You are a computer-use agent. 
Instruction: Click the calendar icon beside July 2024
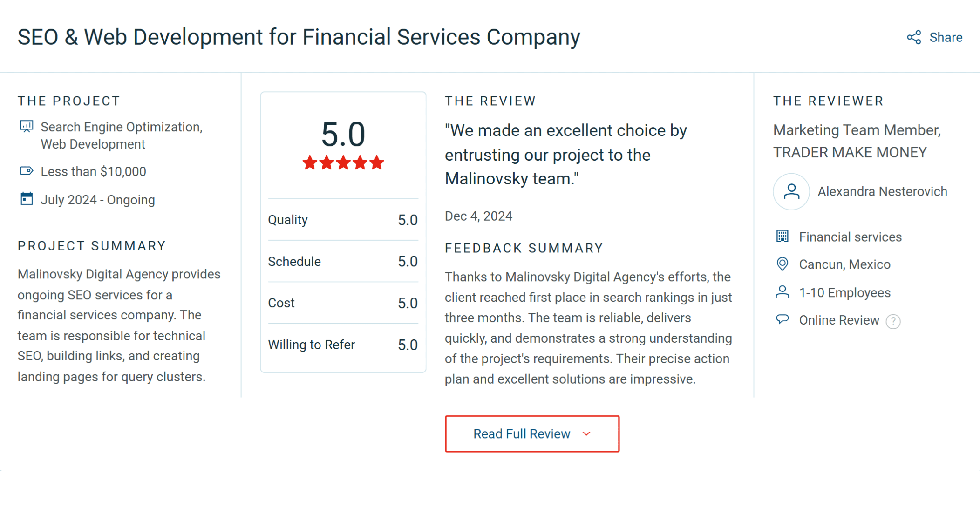tap(27, 199)
